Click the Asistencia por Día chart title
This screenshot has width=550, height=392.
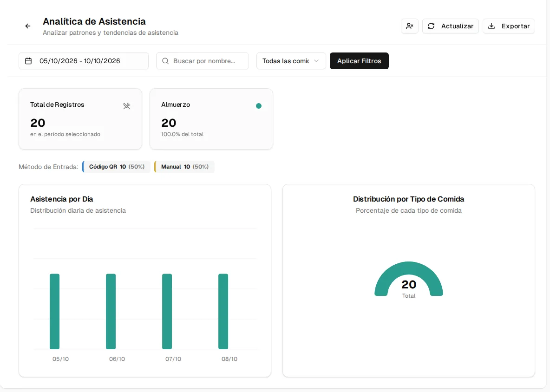point(62,199)
